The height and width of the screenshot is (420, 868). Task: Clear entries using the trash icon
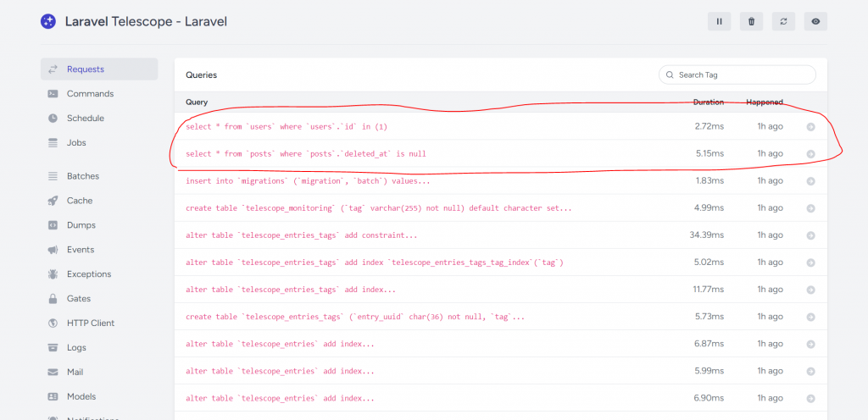coord(751,21)
